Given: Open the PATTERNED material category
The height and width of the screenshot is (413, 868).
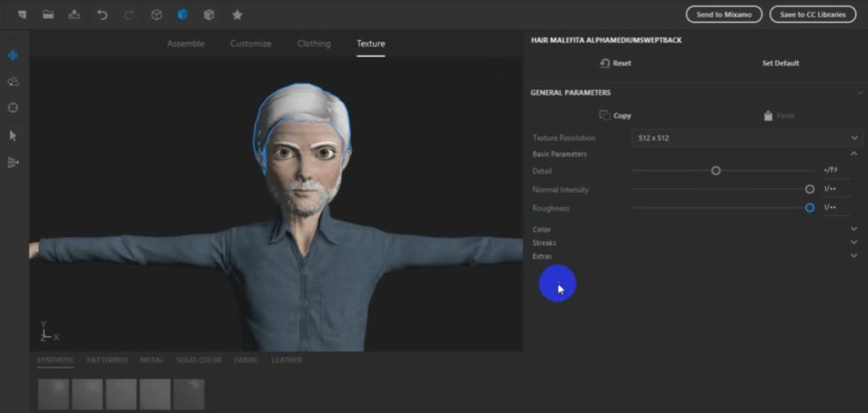Looking at the screenshot, I should [x=107, y=360].
